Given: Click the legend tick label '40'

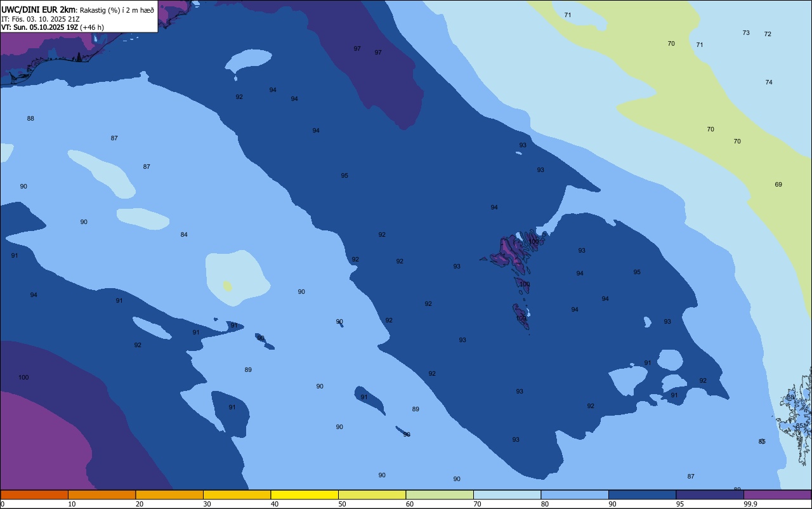Looking at the screenshot, I should click(x=275, y=504).
